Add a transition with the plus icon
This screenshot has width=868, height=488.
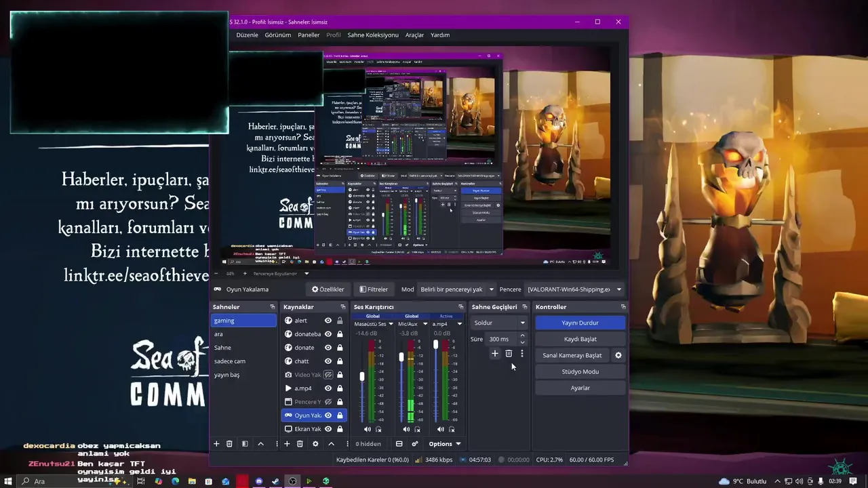495,353
